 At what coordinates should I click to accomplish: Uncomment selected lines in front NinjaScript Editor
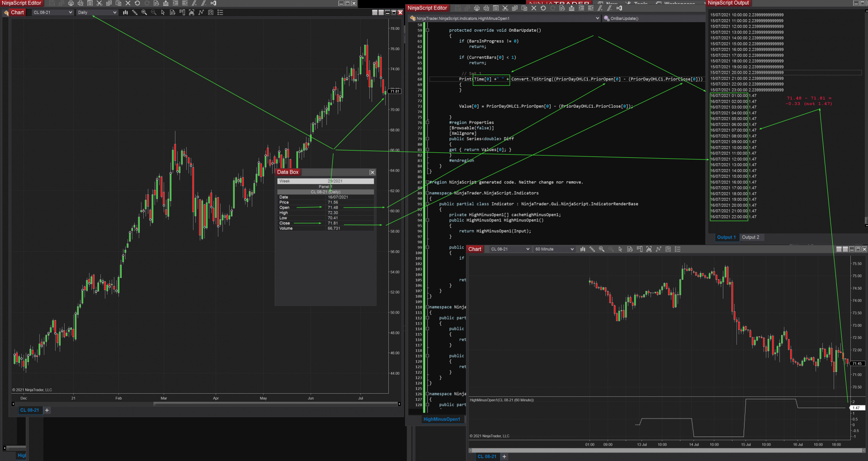coord(609,8)
